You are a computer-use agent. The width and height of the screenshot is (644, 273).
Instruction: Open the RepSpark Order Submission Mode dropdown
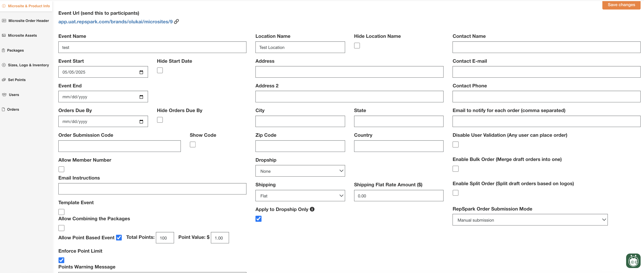[x=530, y=220]
